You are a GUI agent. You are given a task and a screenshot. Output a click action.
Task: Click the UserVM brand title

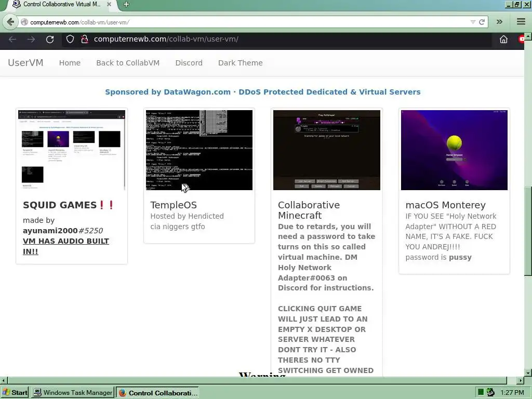click(25, 63)
